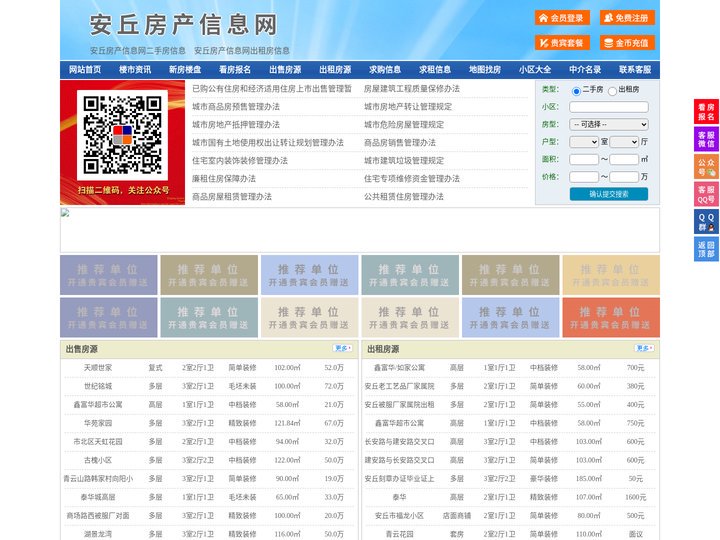Screen dimensions: 720x540
Task: Open 出租房源 in the navigation bar
Action: pyautogui.click(x=335, y=70)
